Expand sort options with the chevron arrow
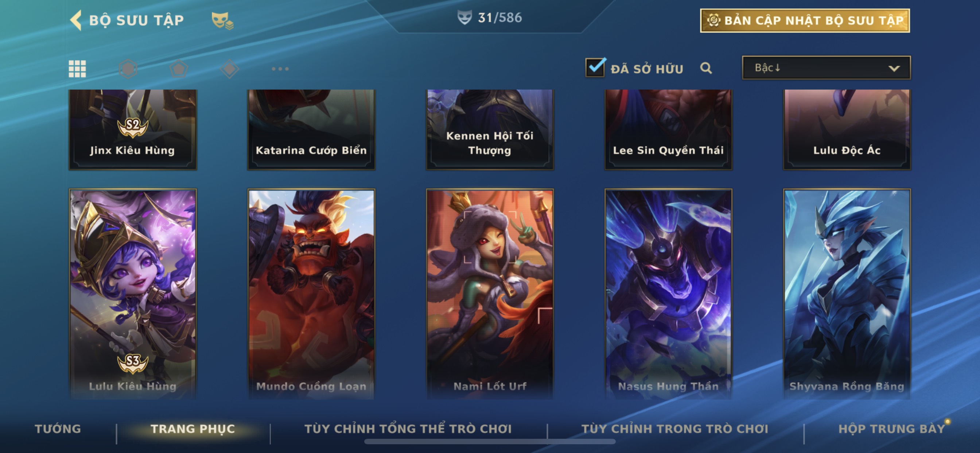 pos(894,69)
